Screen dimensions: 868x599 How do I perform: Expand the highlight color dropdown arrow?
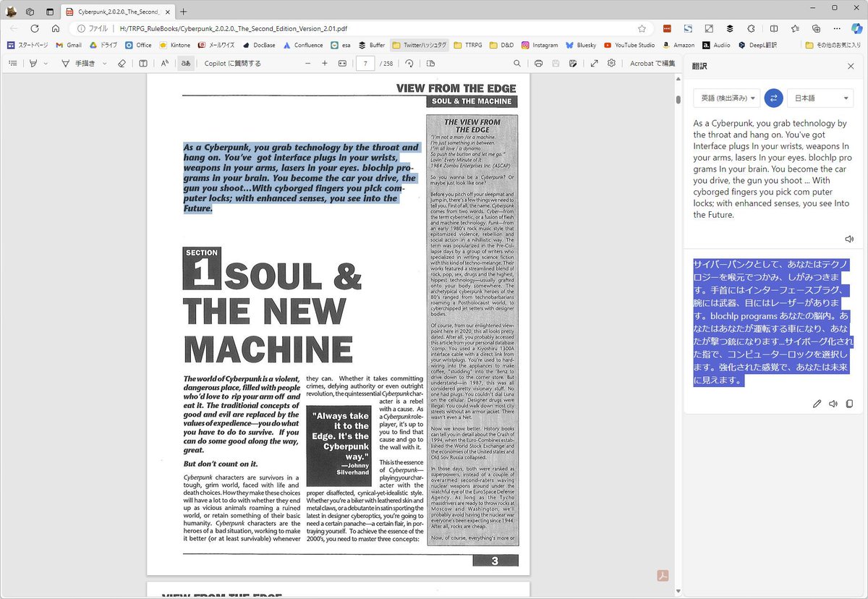pyautogui.click(x=46, y=64)
